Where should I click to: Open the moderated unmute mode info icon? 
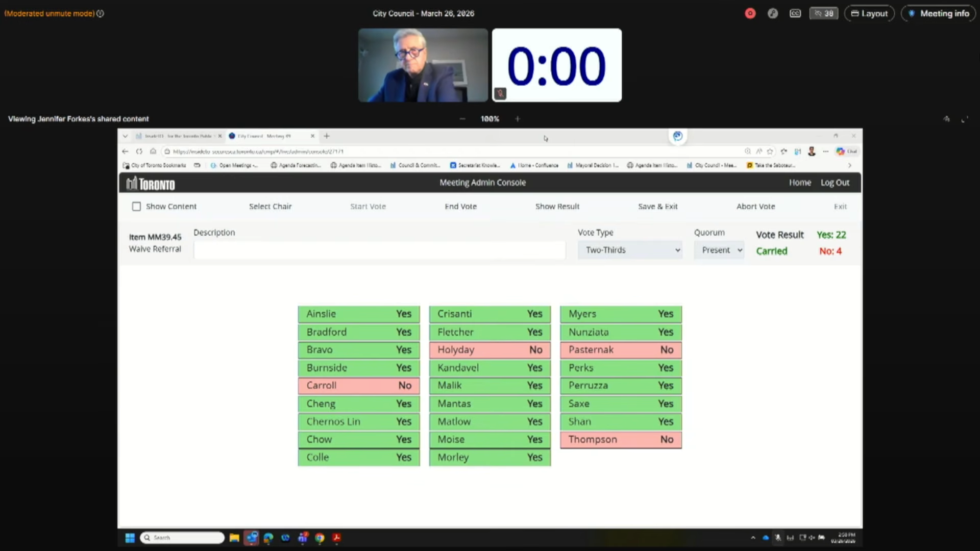[x=101, y=14]
